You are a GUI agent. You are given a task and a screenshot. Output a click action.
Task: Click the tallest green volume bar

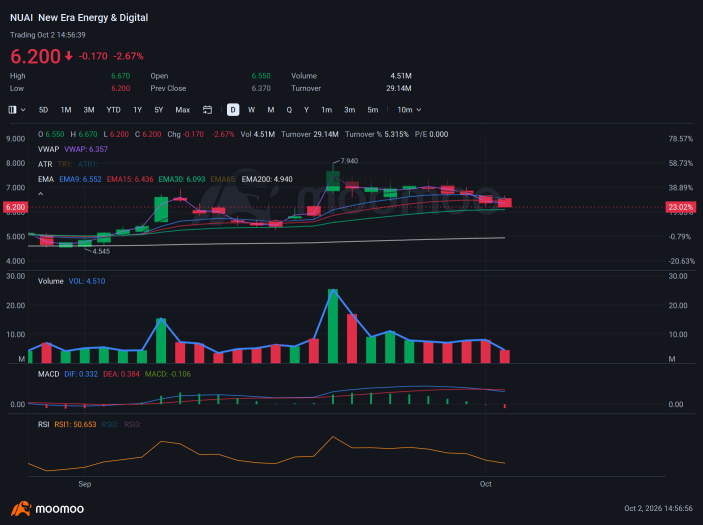coord(333,326)
